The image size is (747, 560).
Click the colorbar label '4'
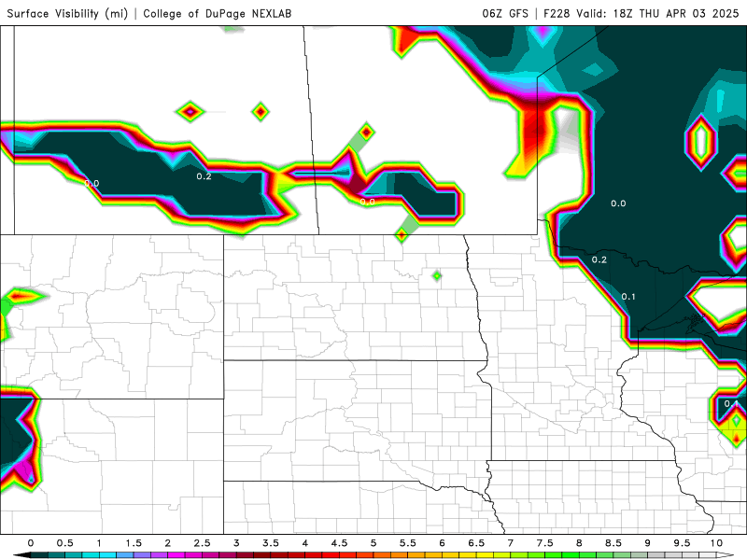click(x=305, y=543)
